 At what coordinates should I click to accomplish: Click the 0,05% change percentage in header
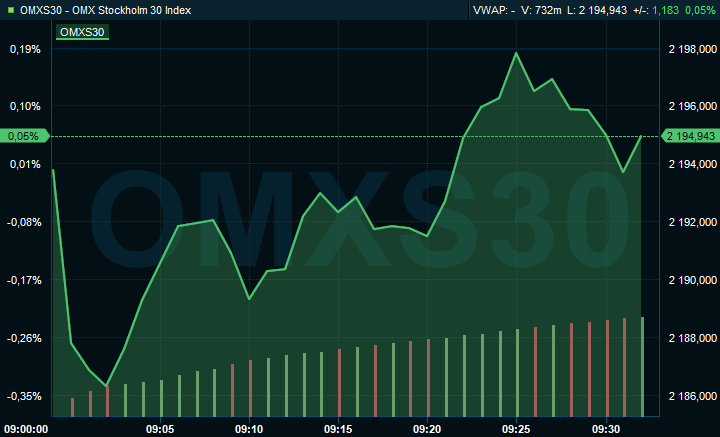pos(700,10)
